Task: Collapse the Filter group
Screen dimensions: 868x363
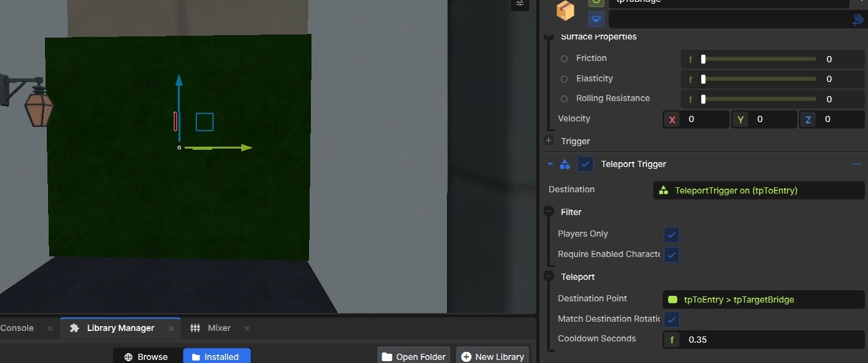Action: tap(549, 212)
